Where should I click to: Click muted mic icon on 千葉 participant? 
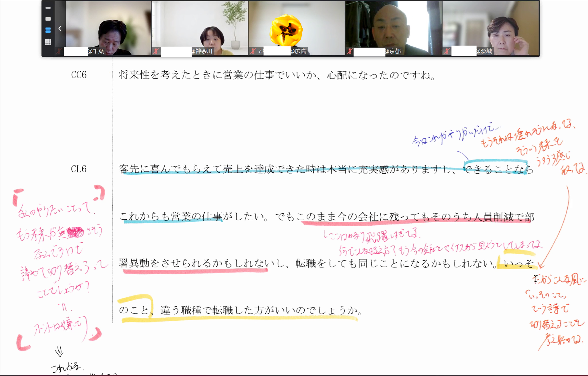point(59,51)
